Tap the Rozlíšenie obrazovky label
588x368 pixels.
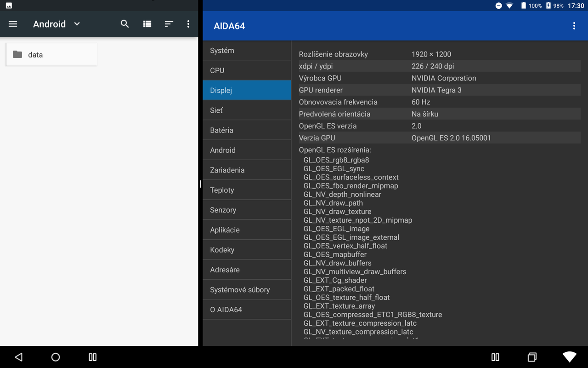point(334,54)
